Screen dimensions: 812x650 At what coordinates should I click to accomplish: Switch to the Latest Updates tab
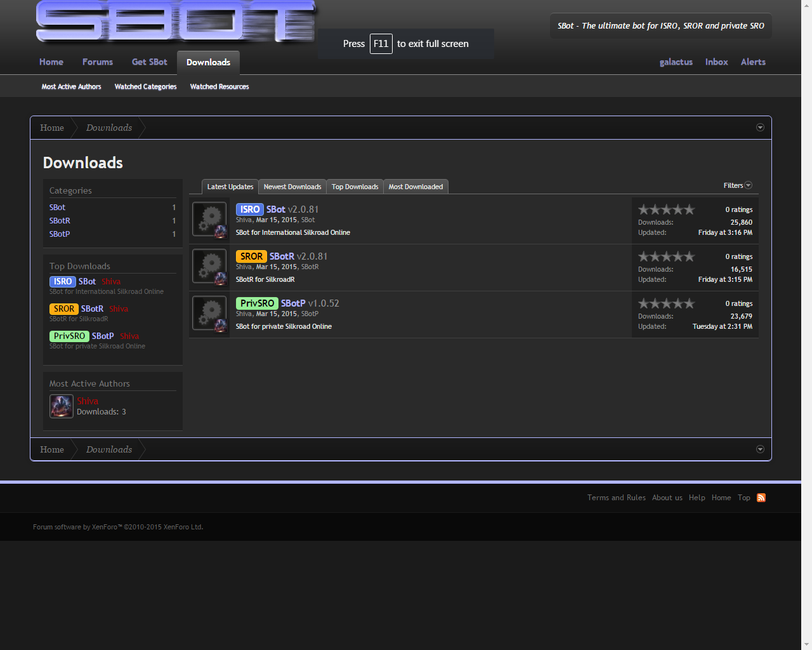pyautogui.click(x=230, y=187)
